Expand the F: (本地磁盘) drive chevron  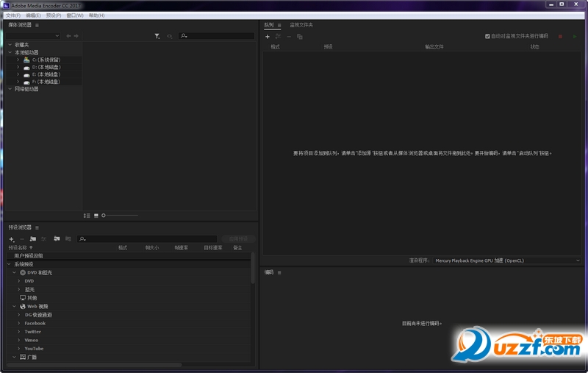point(18,82)
